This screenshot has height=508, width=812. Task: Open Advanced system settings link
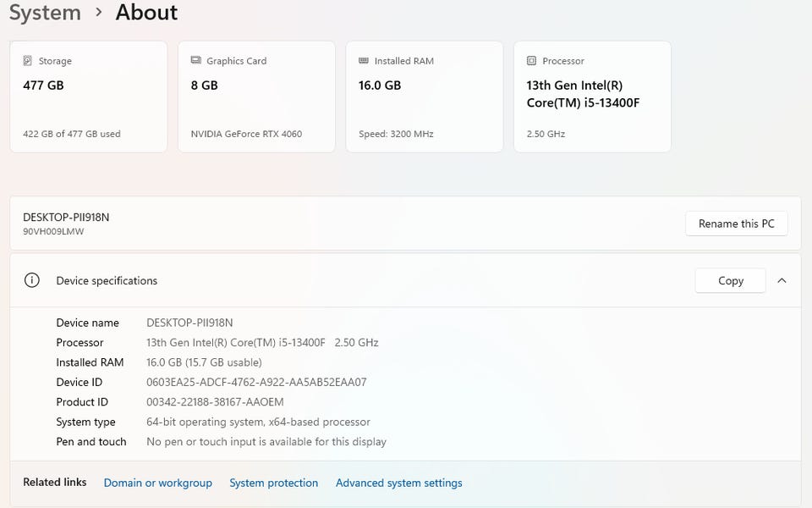[x=398, y=483]
